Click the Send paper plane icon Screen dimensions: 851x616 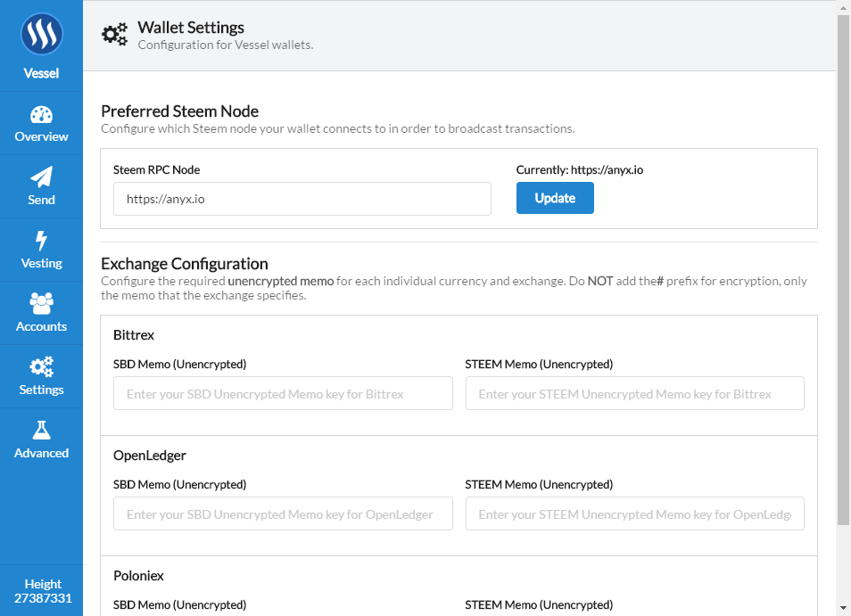tap(41, 177)
